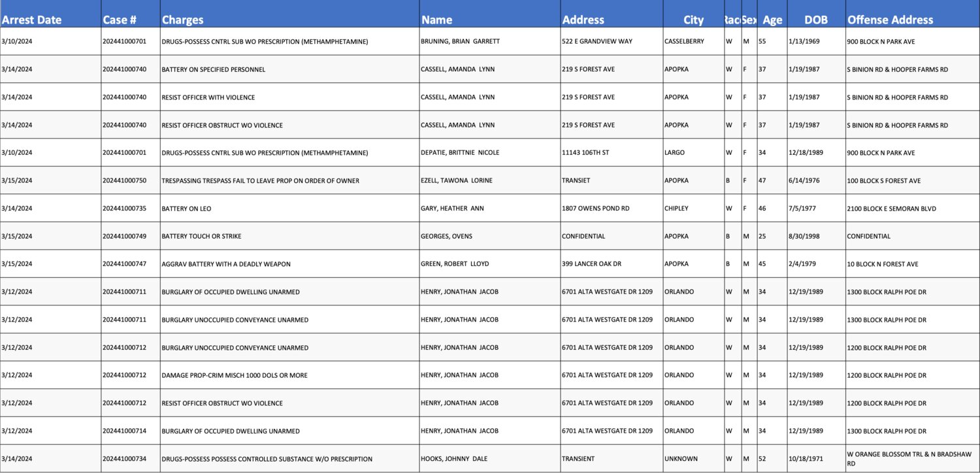This screenshot has width=980, height=474.
Task: Select the birth date 8/30/1998
Action: [804, 236]
